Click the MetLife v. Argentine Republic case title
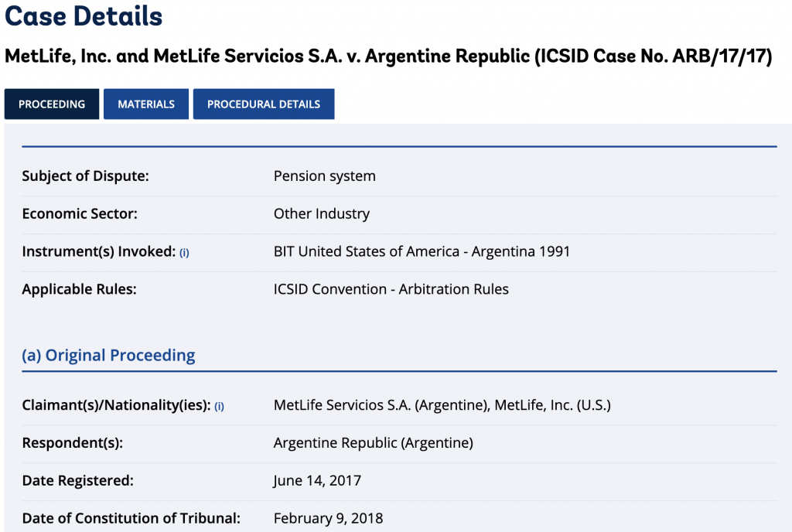792x532 pixels. 388,56
